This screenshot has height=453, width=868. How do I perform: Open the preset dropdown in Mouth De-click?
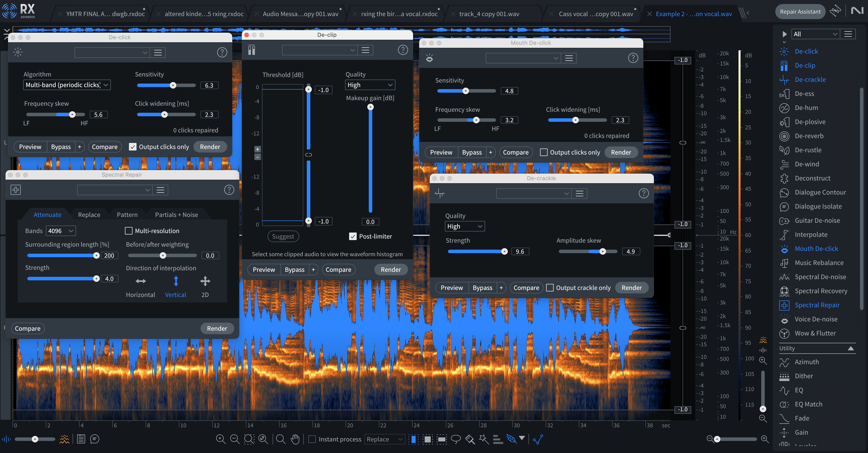tap(523, 58)
